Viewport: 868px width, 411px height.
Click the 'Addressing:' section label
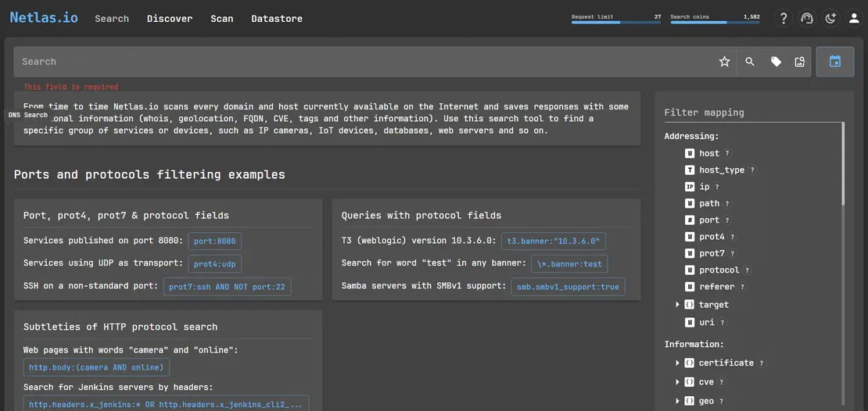(x=691, y=136)
